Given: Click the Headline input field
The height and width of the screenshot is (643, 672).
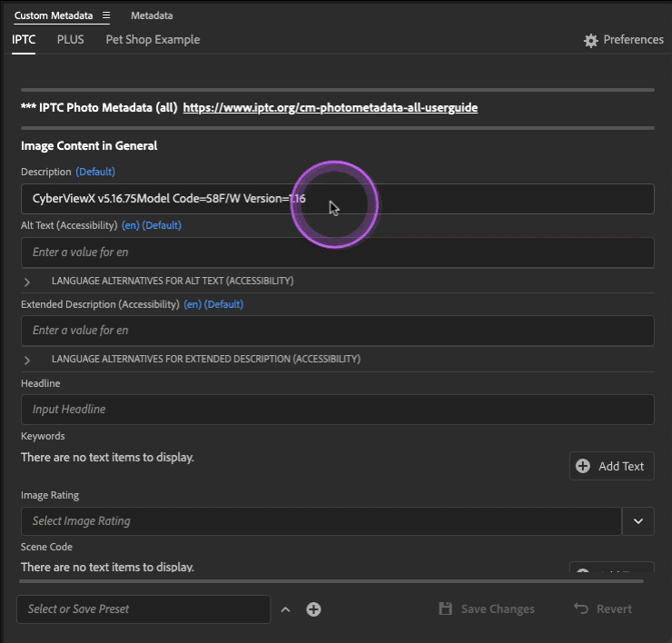Looking at the screenshot, I should click(x=337, y=410).
